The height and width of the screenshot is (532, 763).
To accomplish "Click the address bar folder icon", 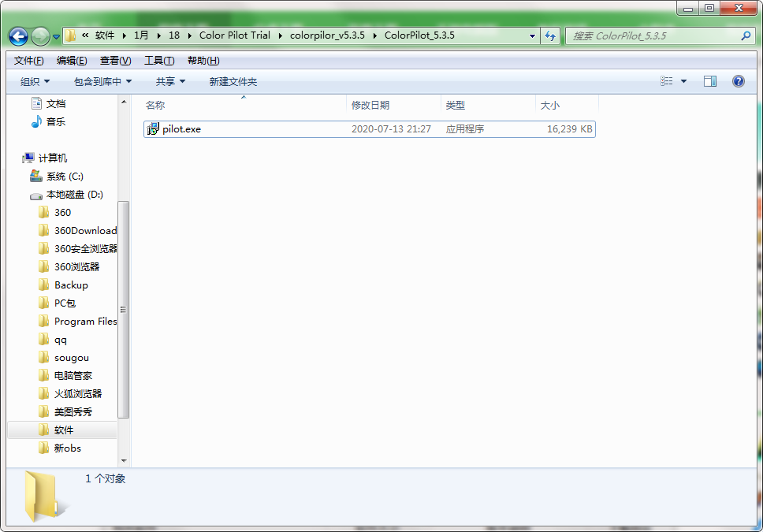I will (71, 35).
